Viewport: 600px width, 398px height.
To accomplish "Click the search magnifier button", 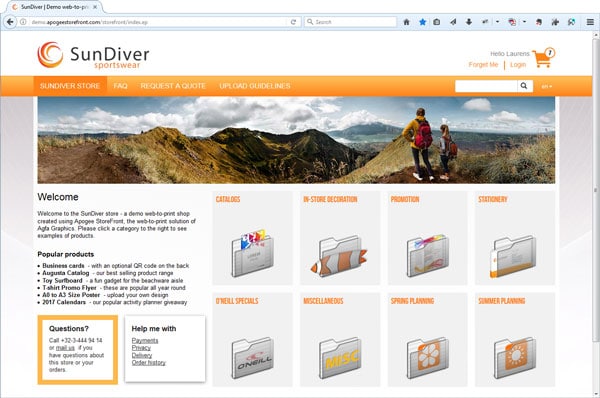I will click(x=524, y=86).
